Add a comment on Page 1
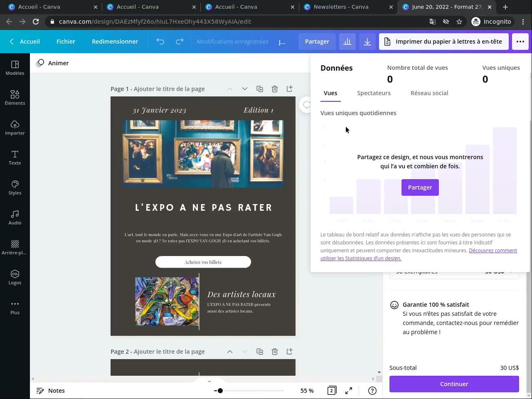The width and height of the screenshot is (532, 399). 306,105
